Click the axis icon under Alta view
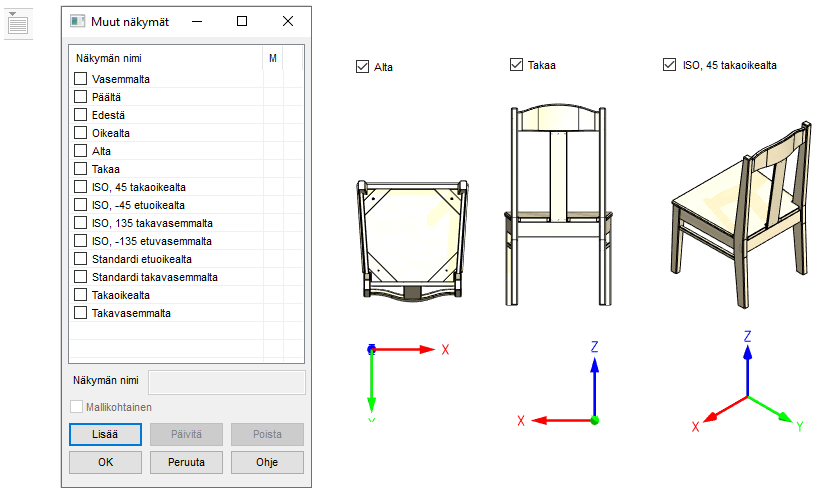The height and width of the screenshot is (490, 828). coord(400,380)
